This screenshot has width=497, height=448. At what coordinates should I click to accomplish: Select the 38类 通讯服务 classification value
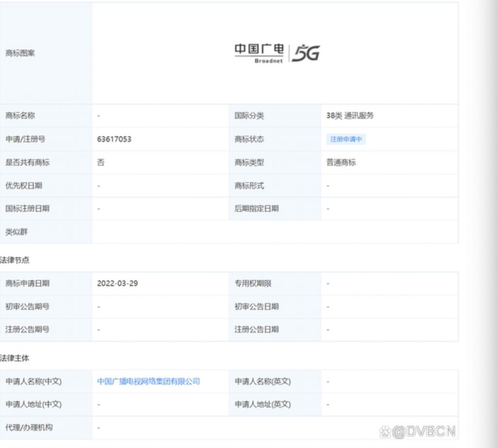(350, 116)
